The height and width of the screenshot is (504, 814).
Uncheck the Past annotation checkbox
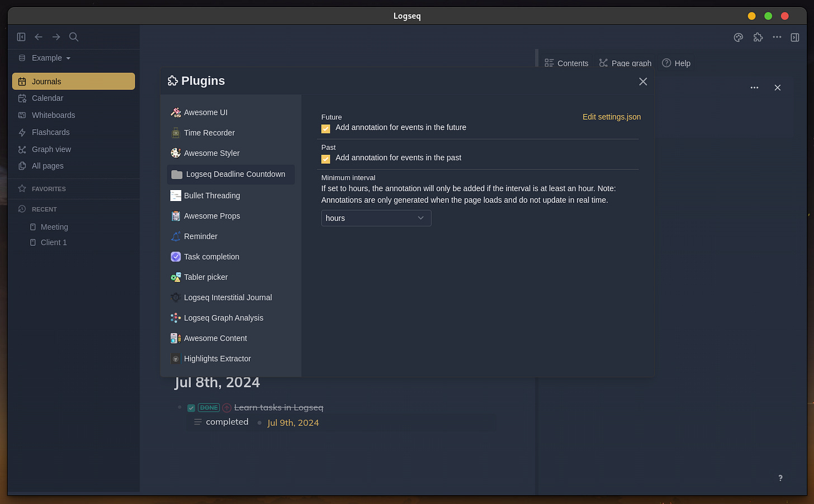[x=326, y=159]
